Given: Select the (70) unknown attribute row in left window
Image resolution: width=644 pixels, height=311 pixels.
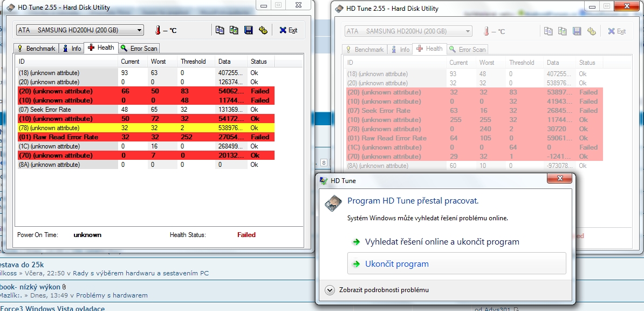Looking at the screenshot, I should pyautogui.click(x=146, y=155).
